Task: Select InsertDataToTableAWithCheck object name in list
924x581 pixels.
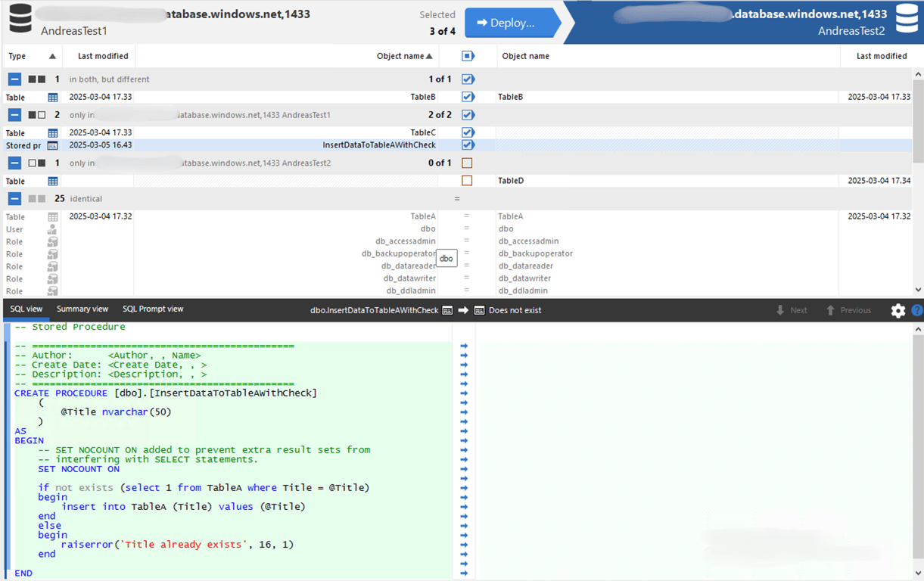Action: point(379,145)
